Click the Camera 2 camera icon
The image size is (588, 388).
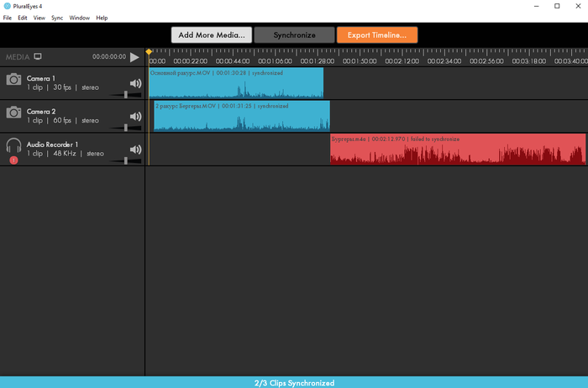point(13,112)
